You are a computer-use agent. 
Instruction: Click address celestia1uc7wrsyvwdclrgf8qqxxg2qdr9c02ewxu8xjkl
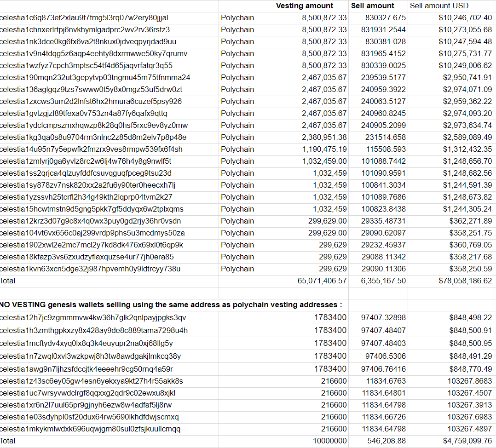pyautogui.click(x=87, y=393)
